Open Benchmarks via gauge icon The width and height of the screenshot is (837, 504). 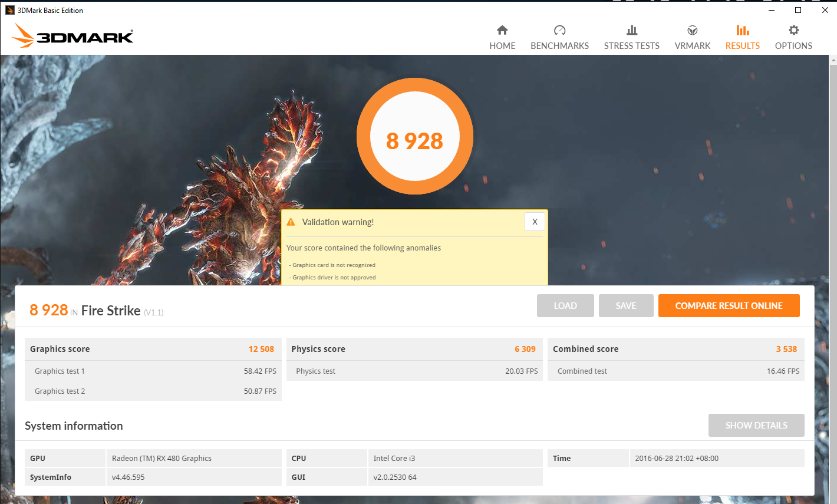[x=559, y=30]
